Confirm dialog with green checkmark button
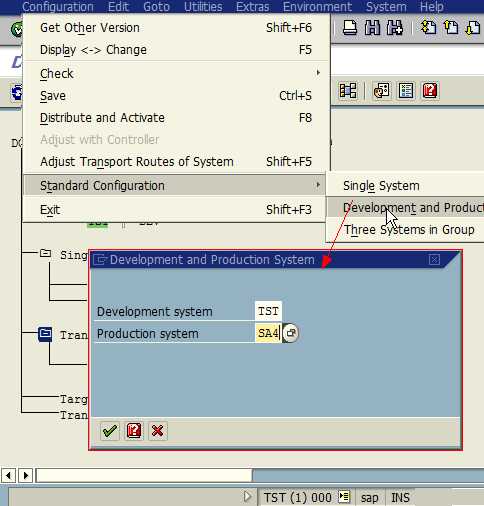 pyautogui.click(x=110, y=431)
